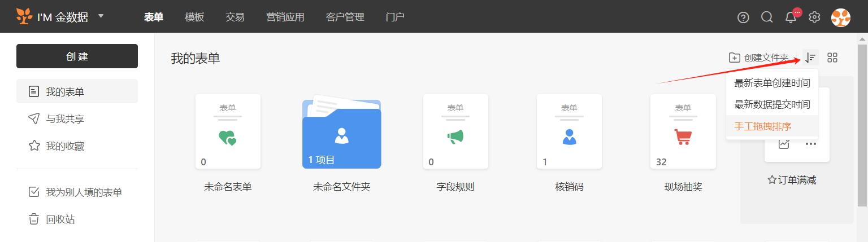The height and width of the screenshot is (242, 868).
Task: Open the 门户 tab
Action: 395,17
